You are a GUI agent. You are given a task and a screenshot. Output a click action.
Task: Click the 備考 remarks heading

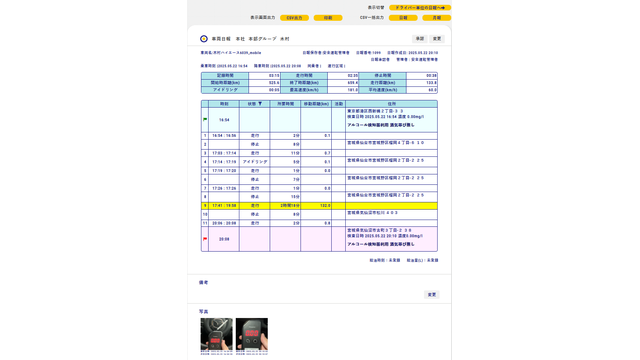[x=203, y=282]
